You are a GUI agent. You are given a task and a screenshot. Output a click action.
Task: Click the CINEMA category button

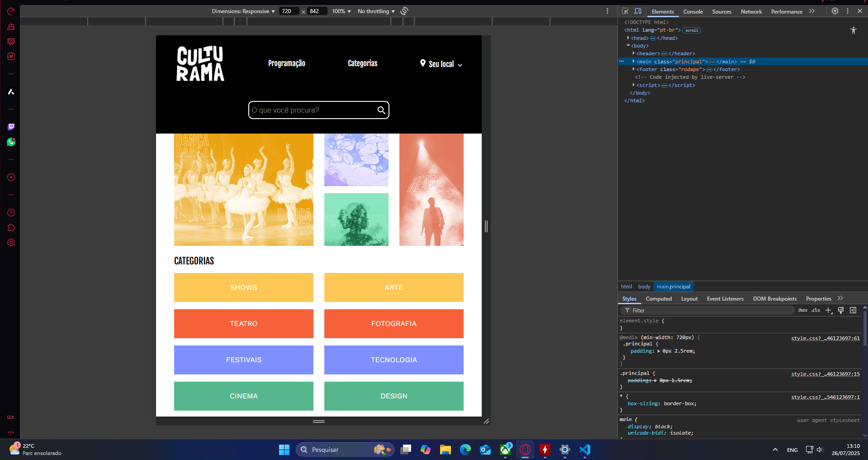pos(244,396)
